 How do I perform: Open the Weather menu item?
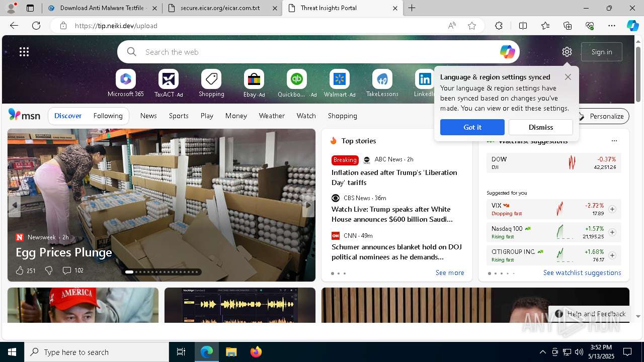pos(272,116)
